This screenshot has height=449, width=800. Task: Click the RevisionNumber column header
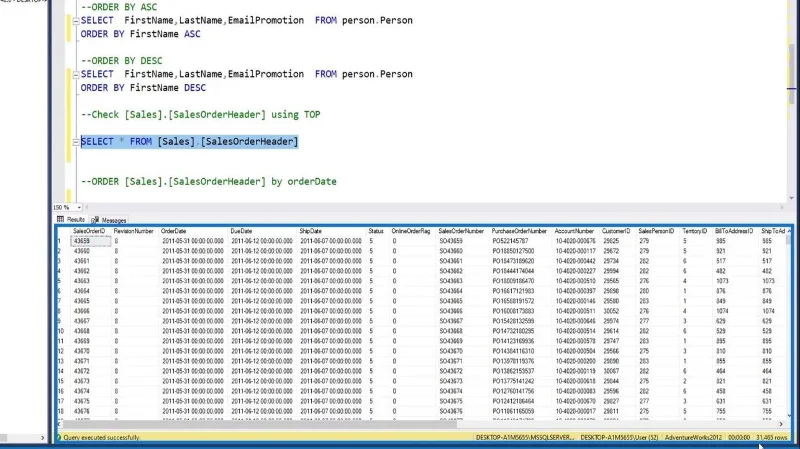(x=134, y=231)
